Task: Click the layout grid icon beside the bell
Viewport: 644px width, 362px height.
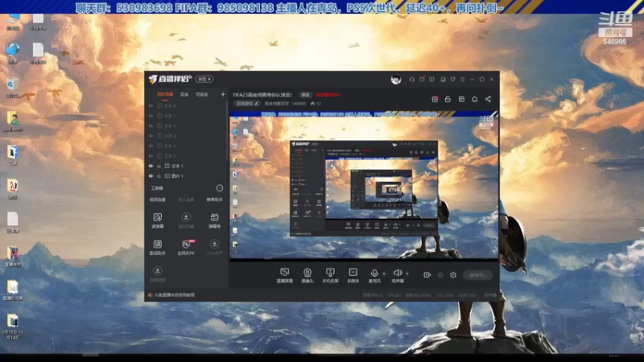Action: (x=461, y=99)
